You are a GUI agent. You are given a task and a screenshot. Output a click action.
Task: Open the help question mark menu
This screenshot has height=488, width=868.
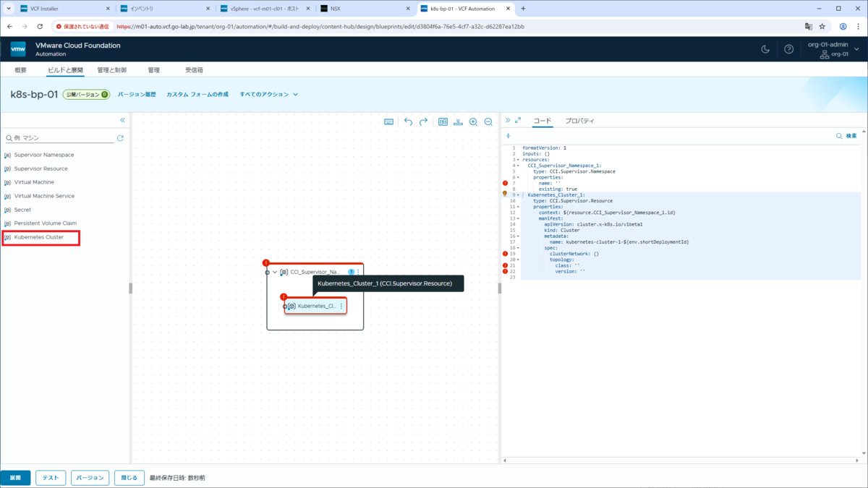789,49
